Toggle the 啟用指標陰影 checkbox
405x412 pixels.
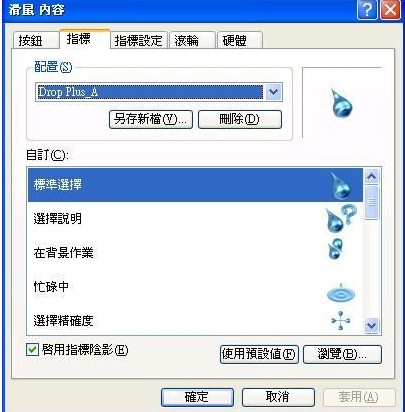[x=32, y=350]
